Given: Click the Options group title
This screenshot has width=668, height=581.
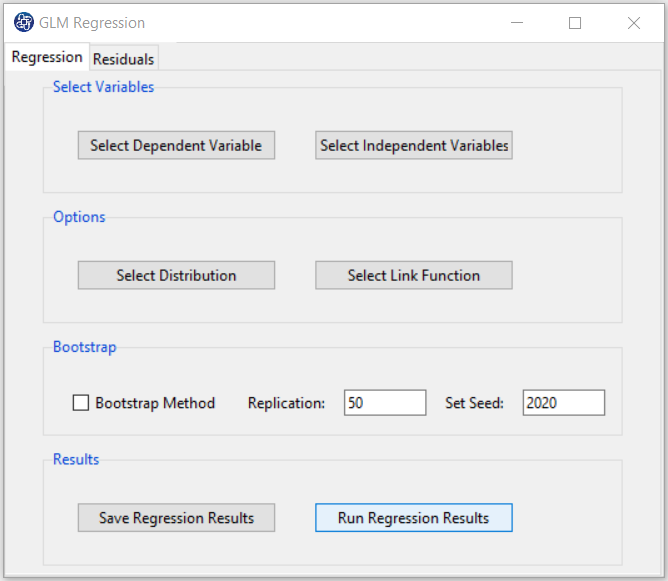Looking at the screenshot, I should click(79, 217).
